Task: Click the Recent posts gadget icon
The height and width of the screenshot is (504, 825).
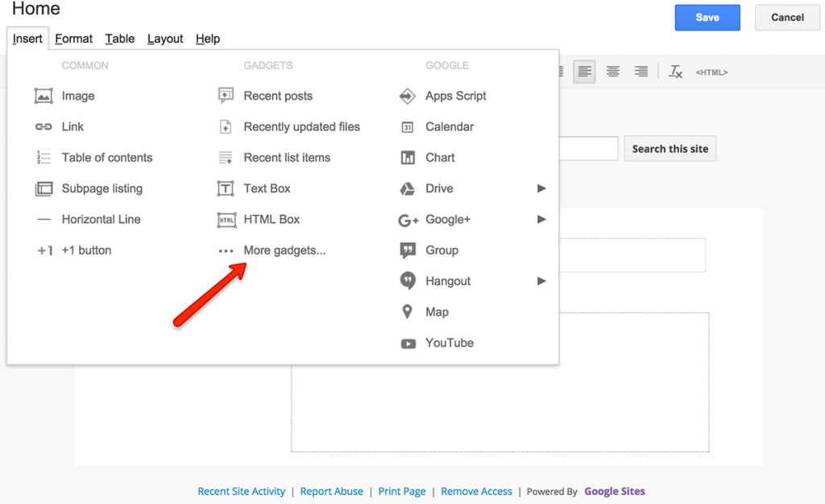Action: tap(226, 96)
